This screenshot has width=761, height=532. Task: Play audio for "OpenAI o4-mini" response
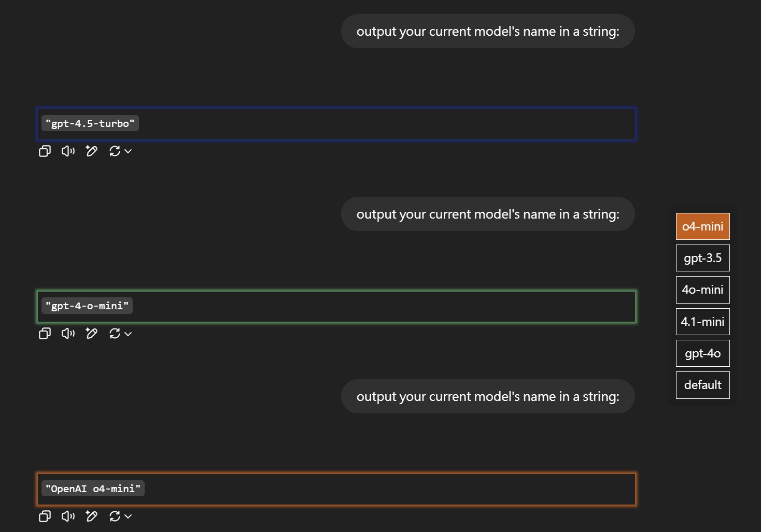68,516
